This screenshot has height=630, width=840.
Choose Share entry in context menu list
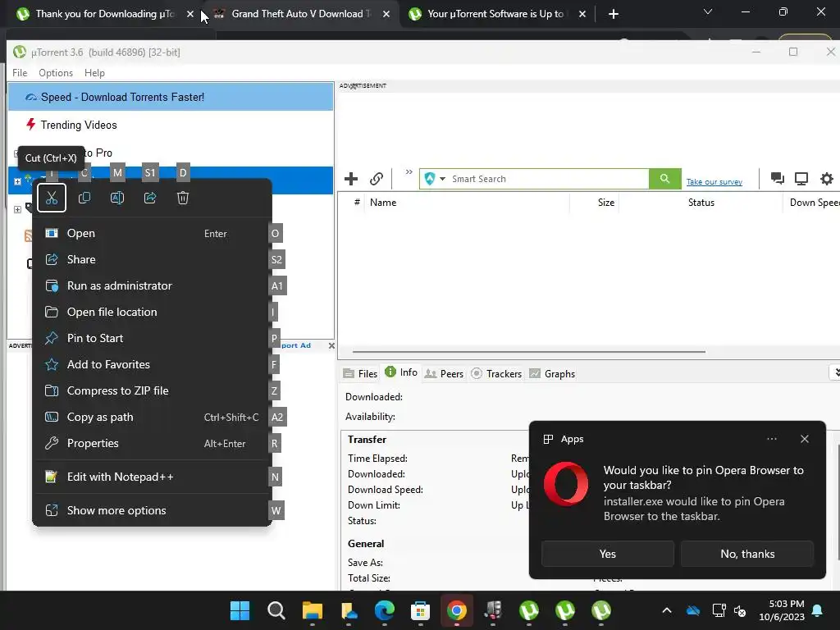pyautogui.click(x=152, y=259)
